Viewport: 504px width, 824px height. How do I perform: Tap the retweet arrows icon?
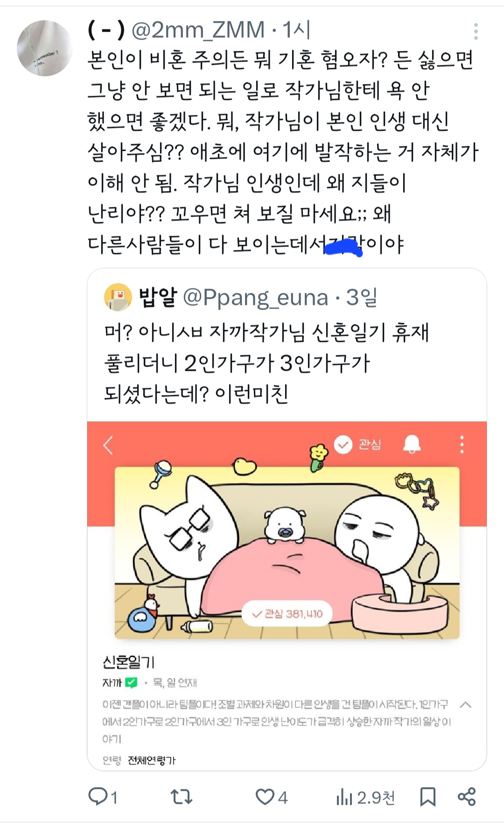click(x=182, y=796)
